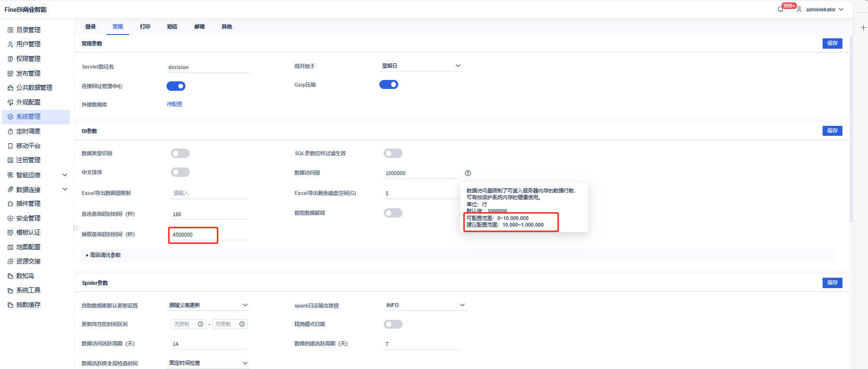Click 直连查询超时时间 input showing 180

coord(209,214)
